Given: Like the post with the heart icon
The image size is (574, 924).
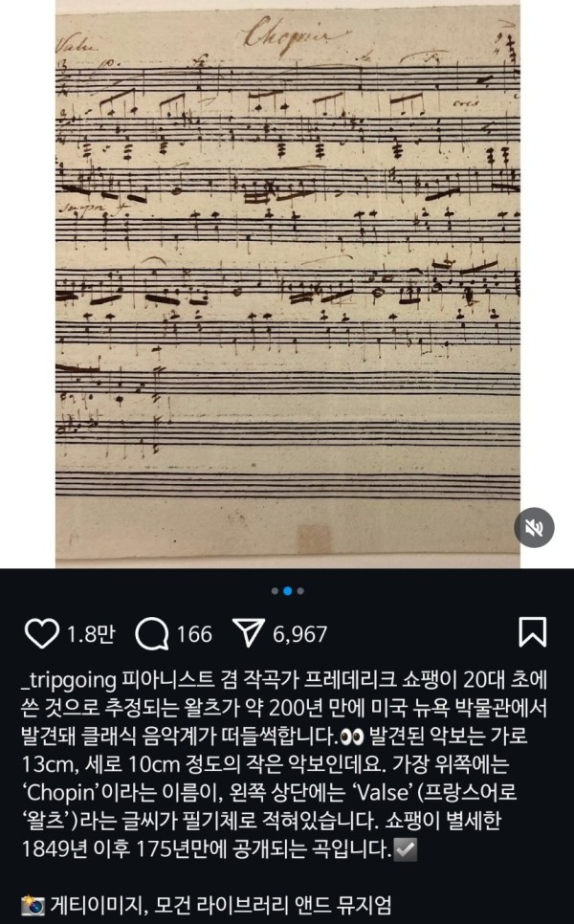Looking at the screenshot, I should click(x=41, y=634).
